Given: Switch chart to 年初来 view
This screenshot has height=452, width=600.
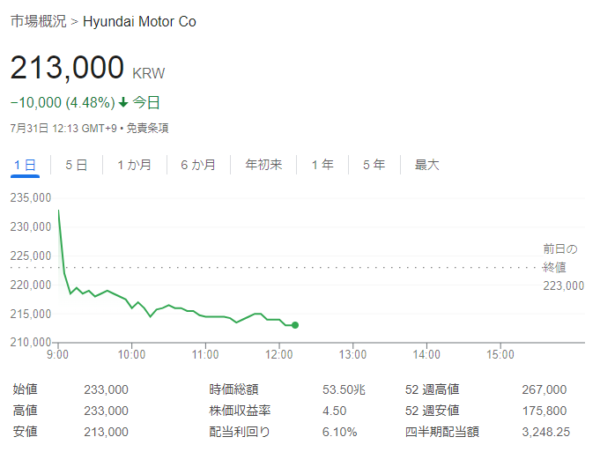Looking at the screenshot, I should pos(264,165).
